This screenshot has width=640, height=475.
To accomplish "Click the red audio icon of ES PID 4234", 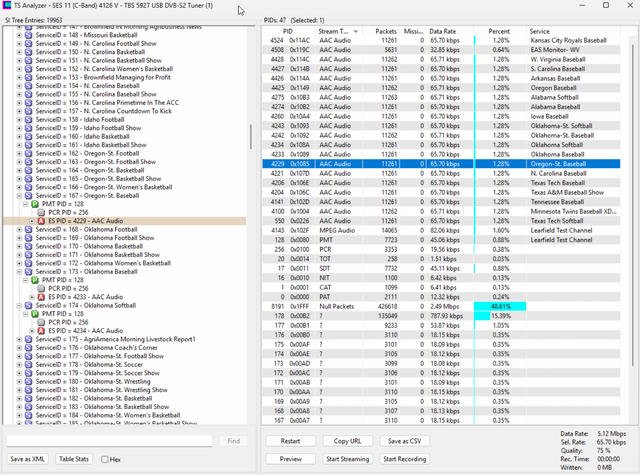I will [41, 331].
